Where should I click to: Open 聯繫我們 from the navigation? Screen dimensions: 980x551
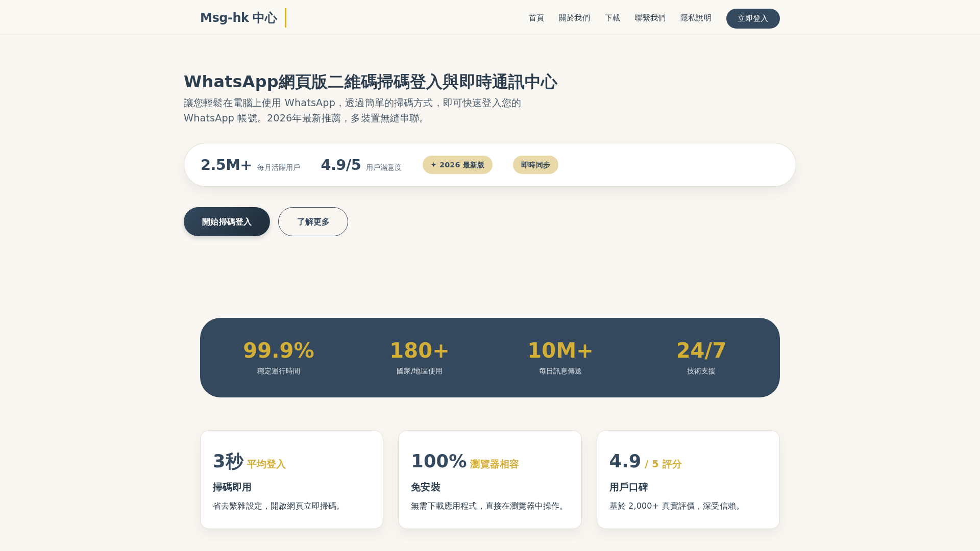click(650, 18)
